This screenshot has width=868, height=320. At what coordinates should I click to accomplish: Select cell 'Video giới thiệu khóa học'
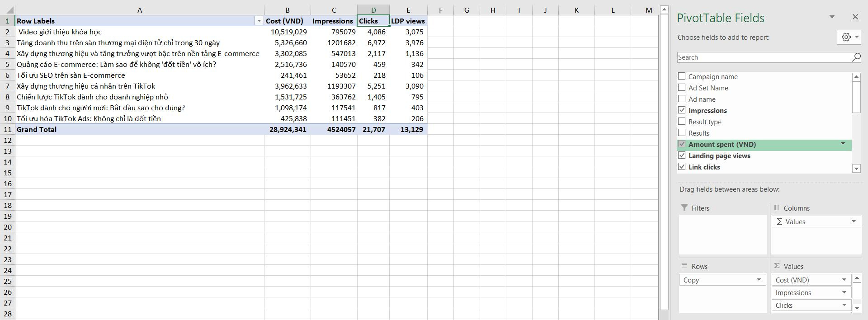tap(140, 32)
